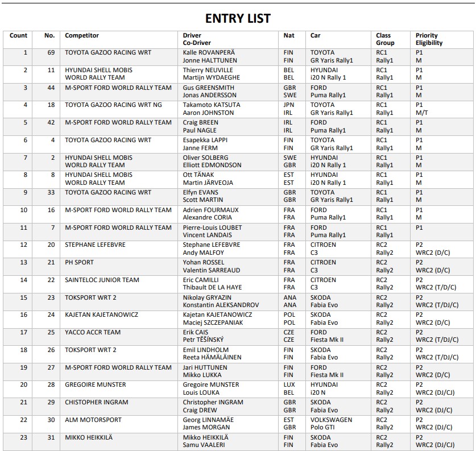Click driver Craig BREEN

pos(202,122)
